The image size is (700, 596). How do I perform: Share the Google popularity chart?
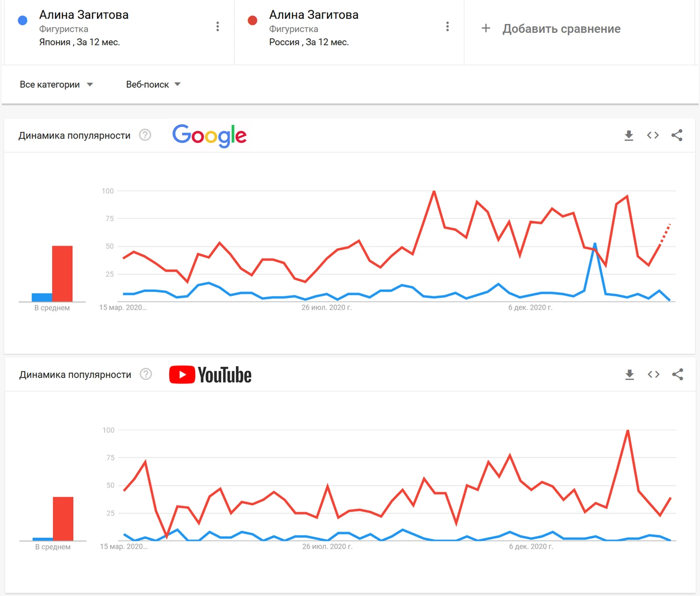677,135
